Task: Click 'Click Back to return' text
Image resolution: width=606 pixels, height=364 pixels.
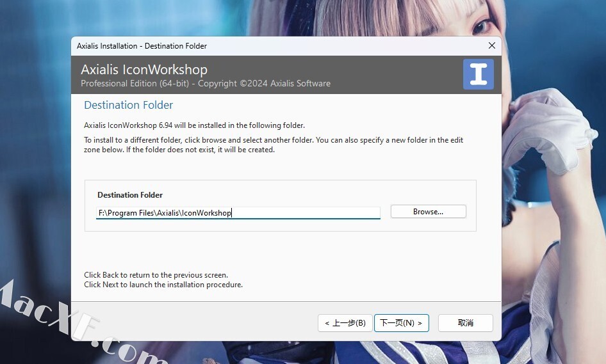Action: pyautogui.click(x=156, y=275)
